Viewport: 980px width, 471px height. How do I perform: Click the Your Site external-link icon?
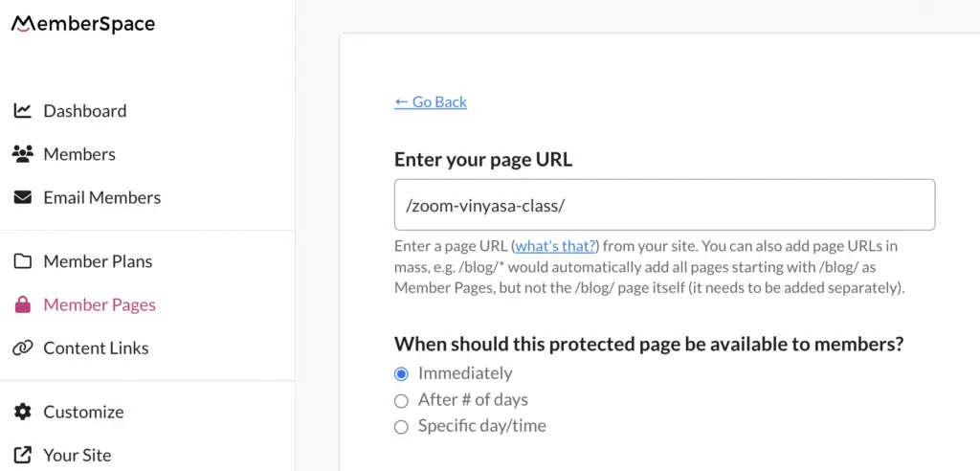tap(23, 455)
